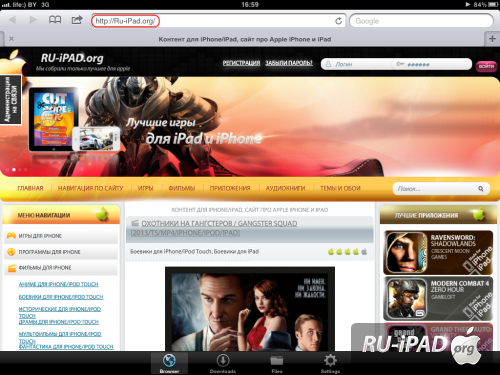Open the ФИЛЬМЫ menu item
This screenshot has width=500, height=375.
182,188
